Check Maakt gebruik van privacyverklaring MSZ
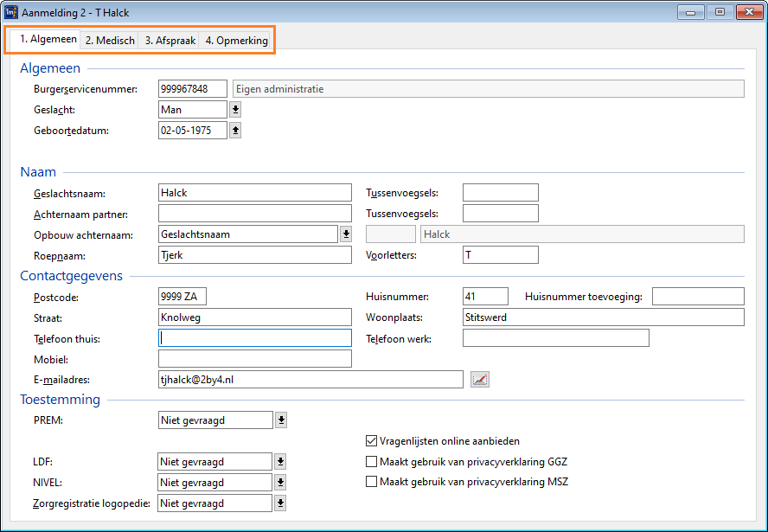This screenshot has height=532, width=768. pos(372,482)
